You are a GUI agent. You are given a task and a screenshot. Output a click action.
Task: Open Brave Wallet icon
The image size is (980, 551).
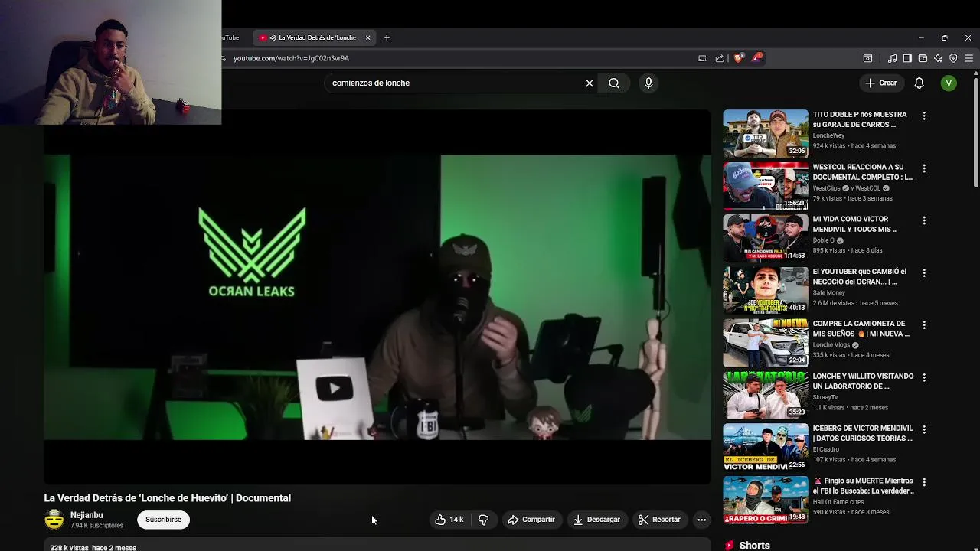click(923, 58)
